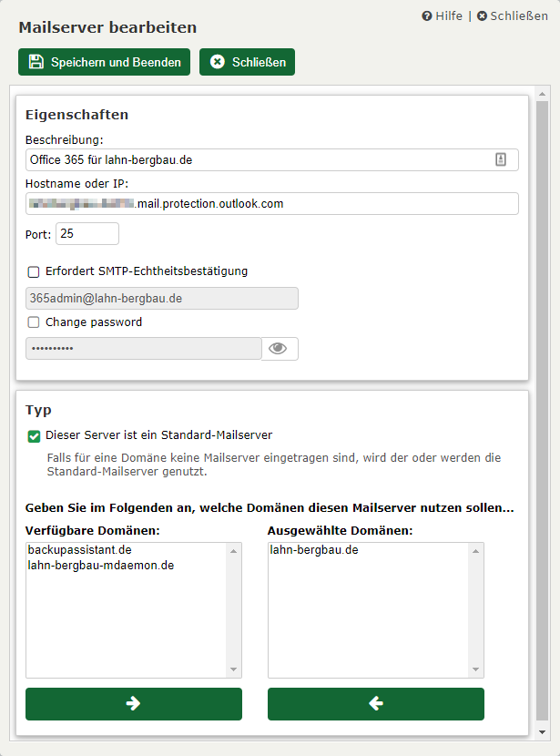Select lahn-bergbau-mdaemon.de in available domains
Viewport: 560px width, 756px height.
click(100, 566)
